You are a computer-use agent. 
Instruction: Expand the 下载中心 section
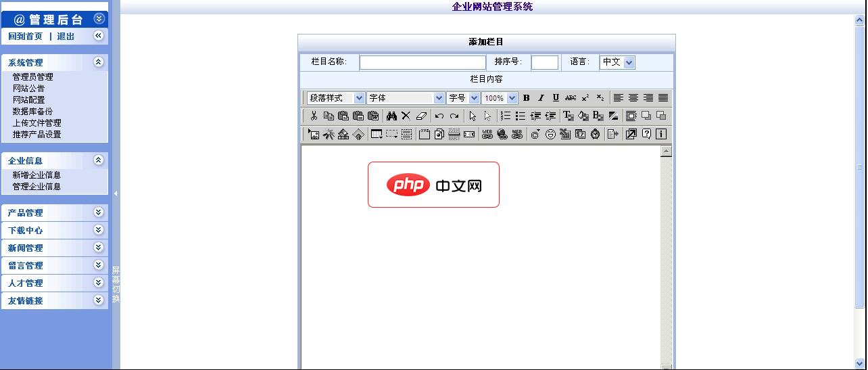(x=98, y=229)
